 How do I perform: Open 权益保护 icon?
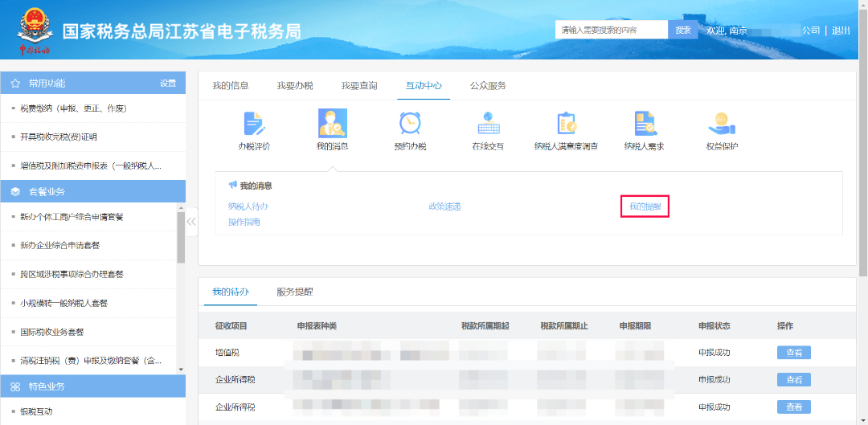click(x=721, y=124)
